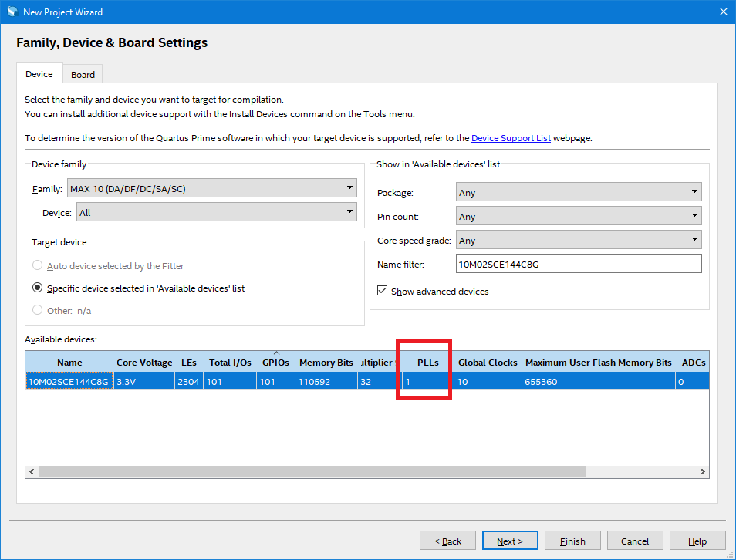Screen dimensions: 736x560
Task: Sort devices by Name column header
Action: click(69, 363)
